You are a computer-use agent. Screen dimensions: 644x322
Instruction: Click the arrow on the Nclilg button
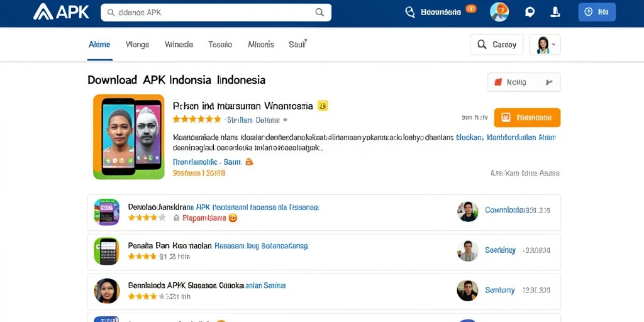point(548,82)
